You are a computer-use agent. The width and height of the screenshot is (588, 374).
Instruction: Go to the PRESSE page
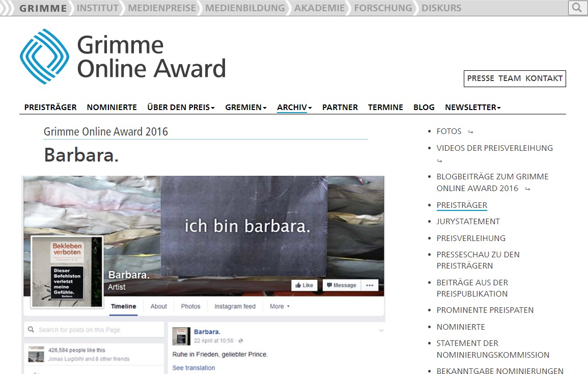pyautogui.click(x=481, y=78)
